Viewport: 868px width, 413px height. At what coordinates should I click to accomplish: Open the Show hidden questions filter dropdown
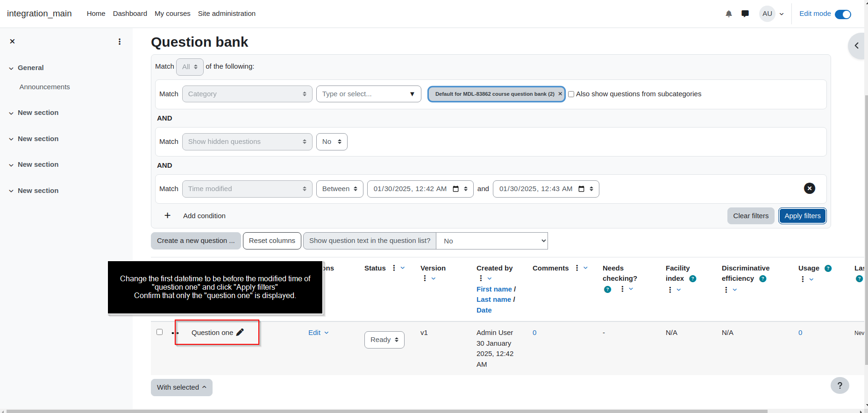coord(247,142)
